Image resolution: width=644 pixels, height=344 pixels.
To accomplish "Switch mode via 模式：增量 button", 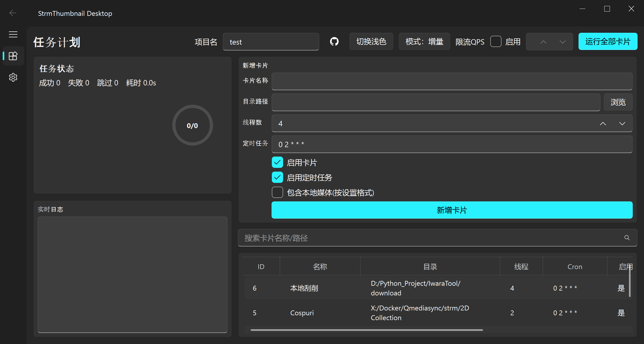I will point(424,42).
